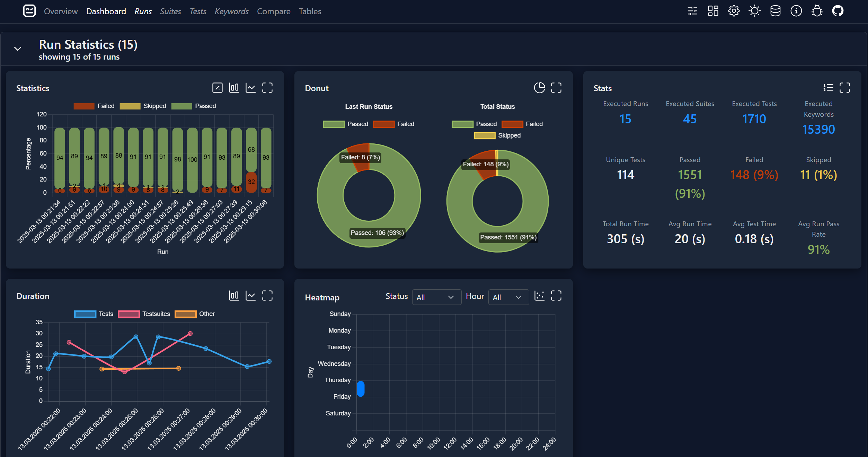Jump to the Runs section

[143, 11]
